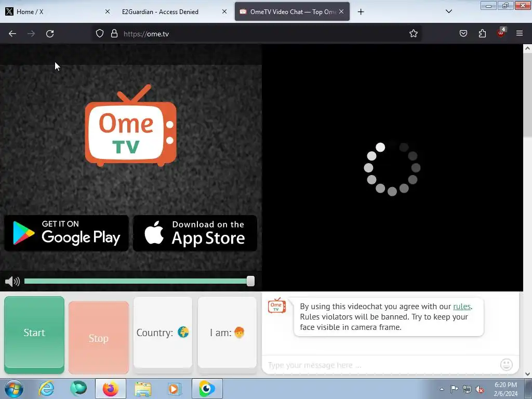Screen dimensions: 532x399
Task: Open the I am gender selector
Action: [x=228, y=332]
